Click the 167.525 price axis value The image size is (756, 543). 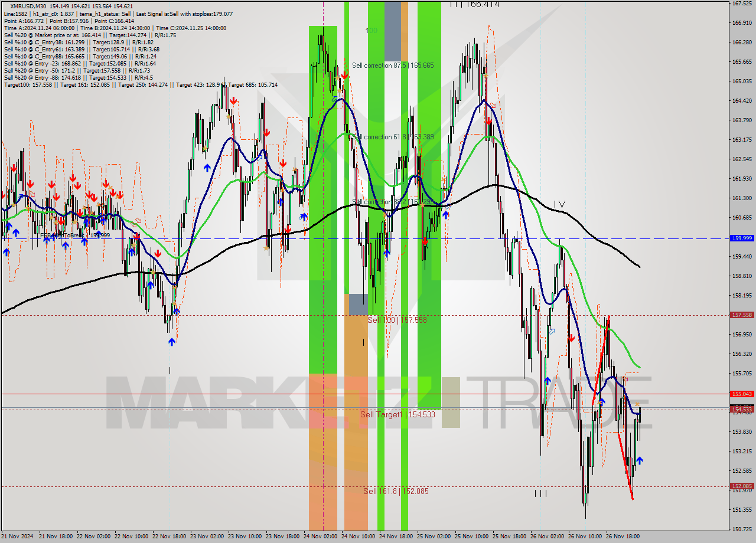(742, 4)
